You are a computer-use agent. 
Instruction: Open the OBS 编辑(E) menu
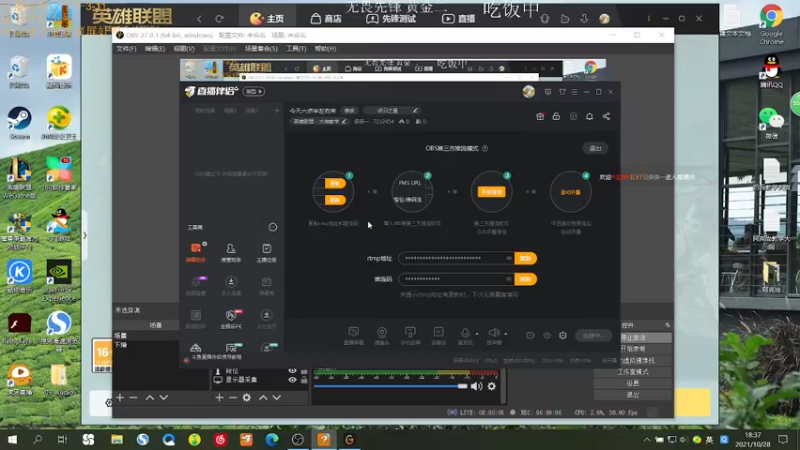155,49
